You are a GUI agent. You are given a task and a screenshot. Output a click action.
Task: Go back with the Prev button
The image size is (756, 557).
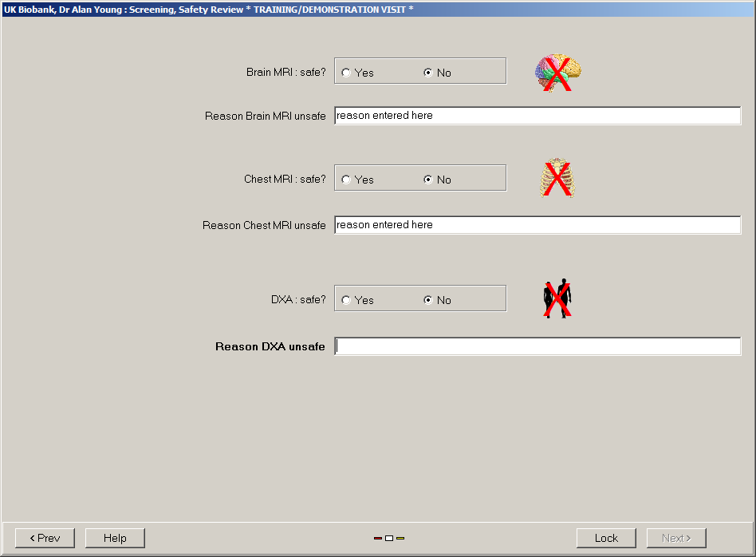(x=45, y=538)
